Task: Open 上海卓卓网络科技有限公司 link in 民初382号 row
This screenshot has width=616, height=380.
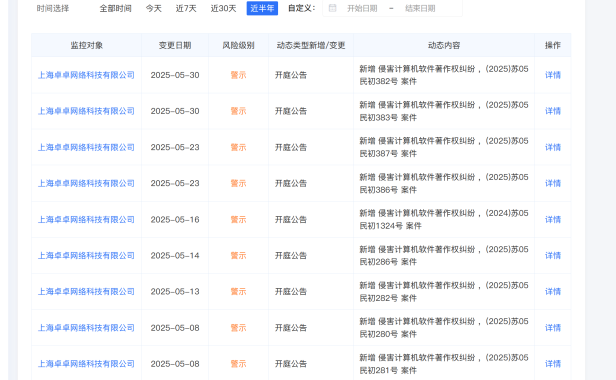Action: click(86, 75)
